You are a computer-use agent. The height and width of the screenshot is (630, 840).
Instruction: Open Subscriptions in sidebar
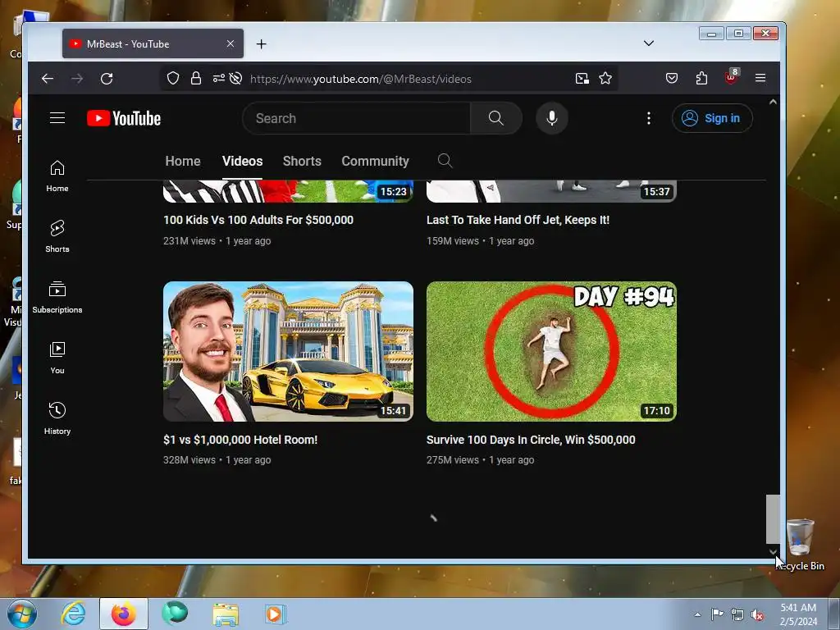[57, 297]
